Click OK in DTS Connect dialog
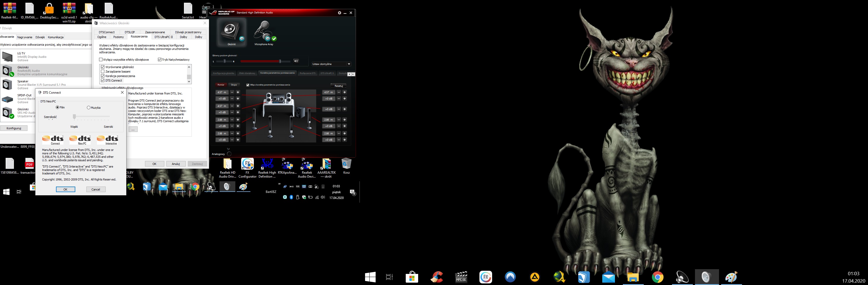Image resolution: width=868 pixels, height=285 pixels. [x=65, y=189]
